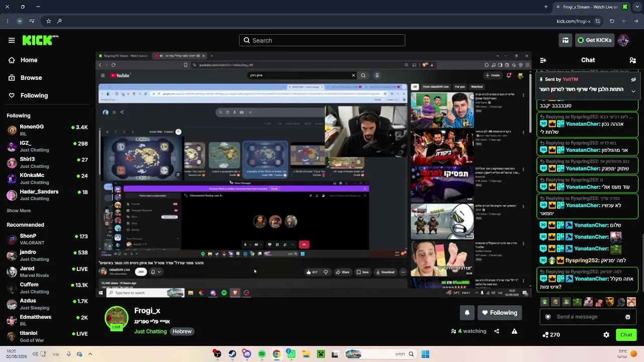Open chat identity shield icon

pyautogui.click(x=548, y=317)
